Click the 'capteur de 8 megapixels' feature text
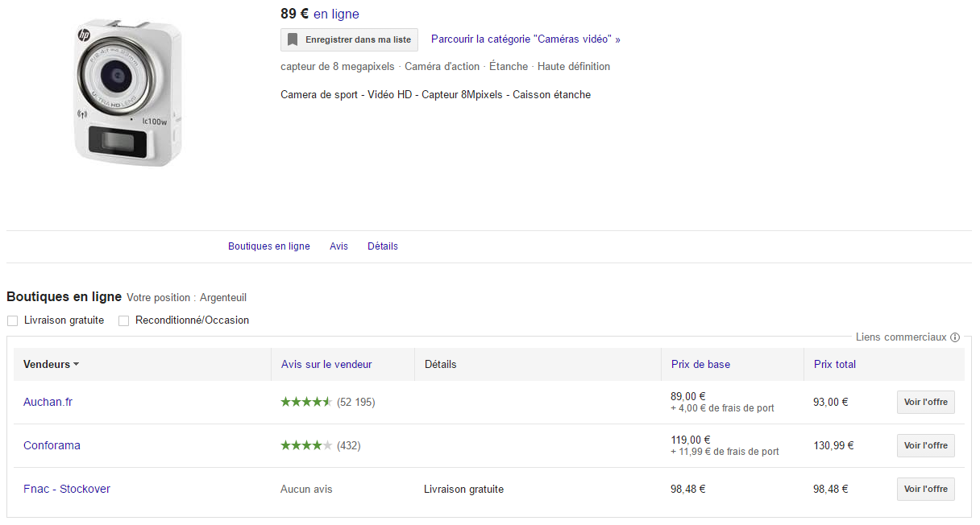 pyautogui.click(x=338, y=66)
